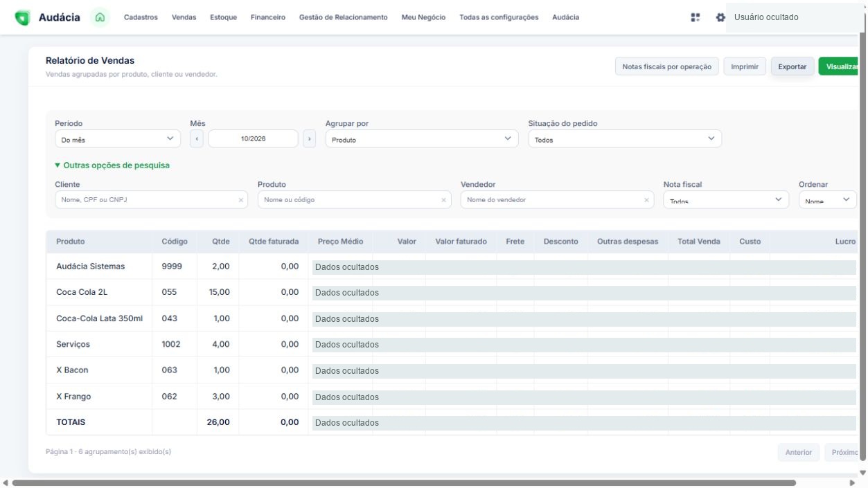Screen dimensions: 868x488
Task: Click the horizontal scrollbar thumb
Action: click(x=404, y=482)
